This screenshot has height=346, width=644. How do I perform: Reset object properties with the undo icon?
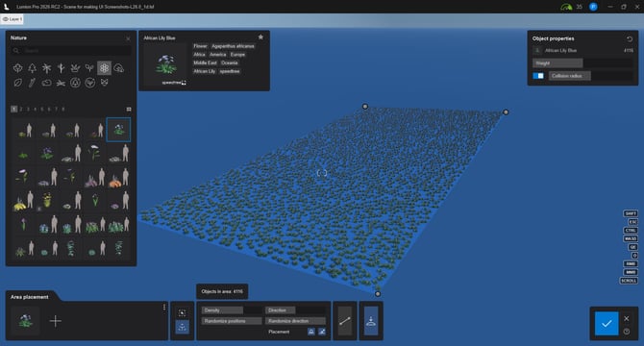(x=630, y=39)
